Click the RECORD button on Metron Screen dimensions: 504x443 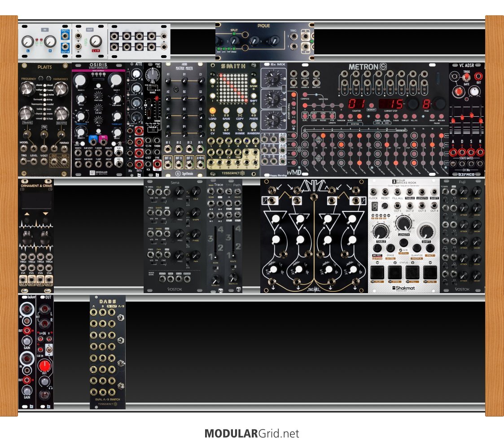click(x=441, y=116)
